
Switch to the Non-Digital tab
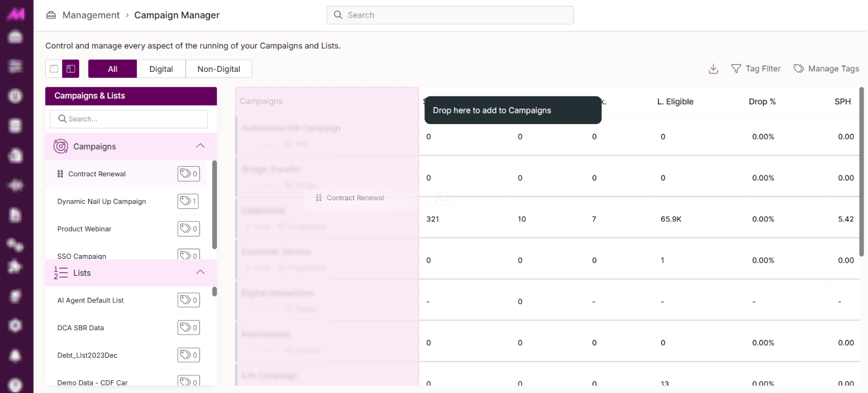coord(219,69)
